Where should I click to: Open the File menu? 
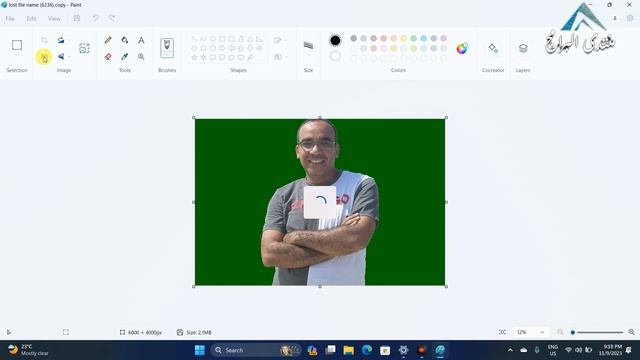10,19
